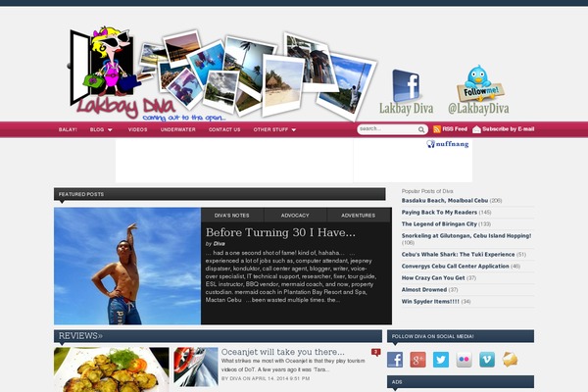This screenshot has height=392, width=588.
Task: Click the Nuffnang ad logo
Action: pos(448,144)
